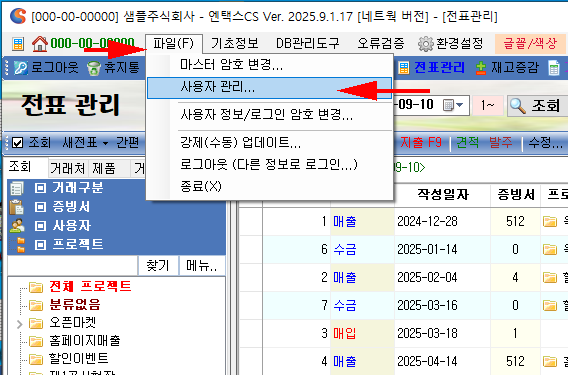This screenshot has width=568, height=375.
Task: Toggle the 사용자 filter checkbox
Action: [40, 226]
